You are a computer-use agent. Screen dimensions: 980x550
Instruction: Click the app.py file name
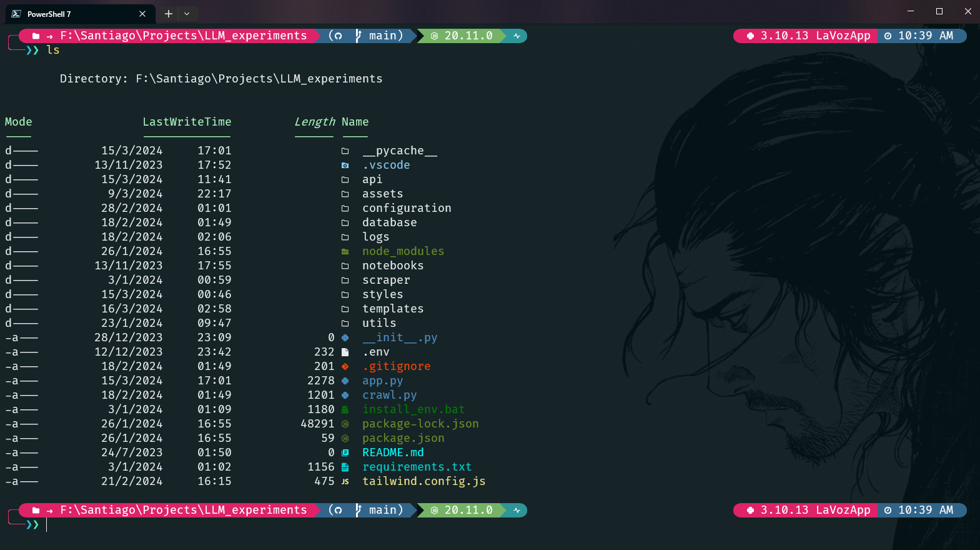(383, 381)
